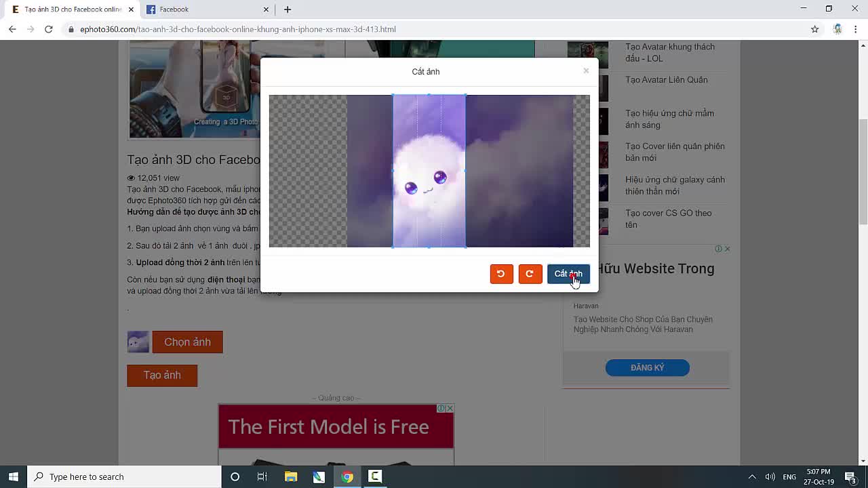
Task: Click Haravan advertiser link text
Action: pyautogui.click(x=586, y=306)
